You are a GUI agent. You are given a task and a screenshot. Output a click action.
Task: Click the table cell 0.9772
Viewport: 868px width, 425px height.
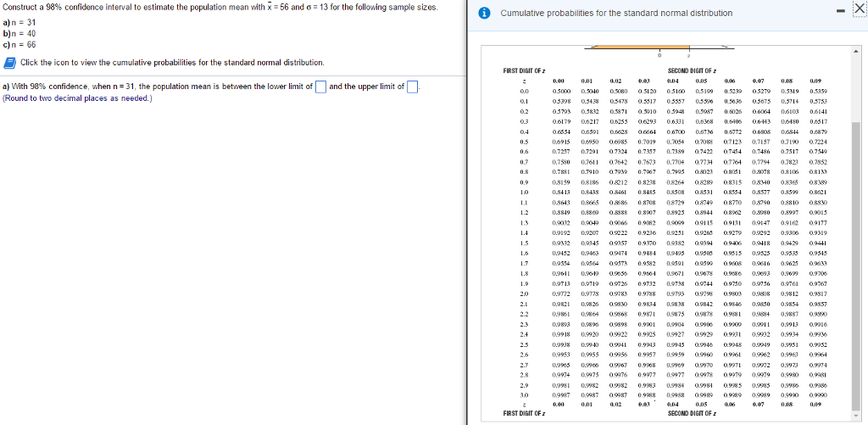[561, 294]
